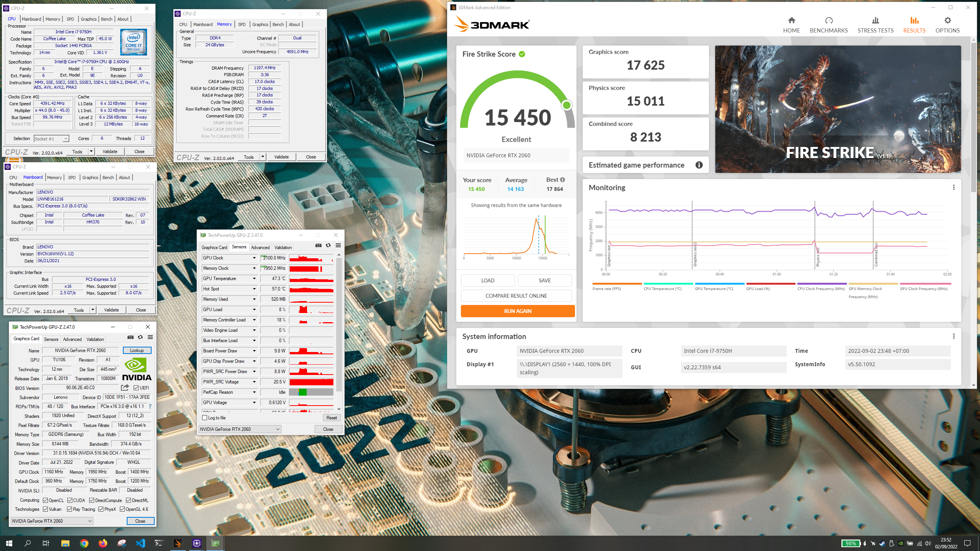The image size is (980, 551).
Task: Open Tools dropdown arrow in CPU-Z CPU window
Action: (91, 152)
